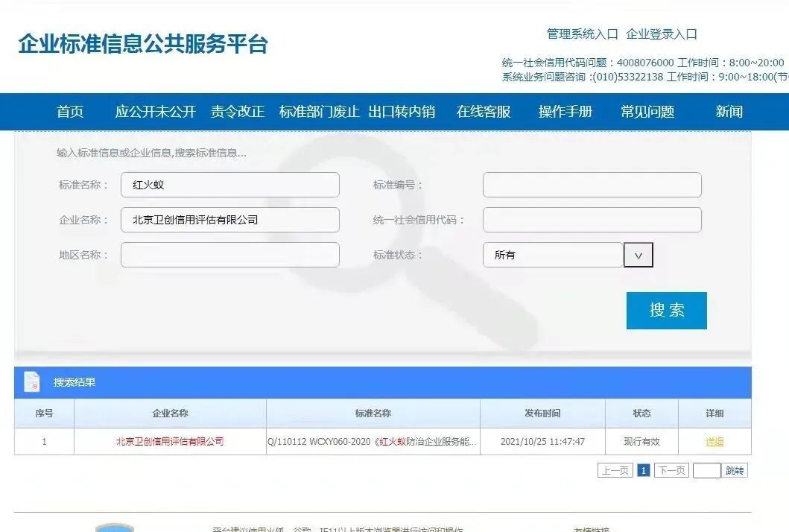Viewport: 789px width, 532px height.
Task: Click the 2021/10/25 11:47:47 date cell
Action: click(542, 441)
